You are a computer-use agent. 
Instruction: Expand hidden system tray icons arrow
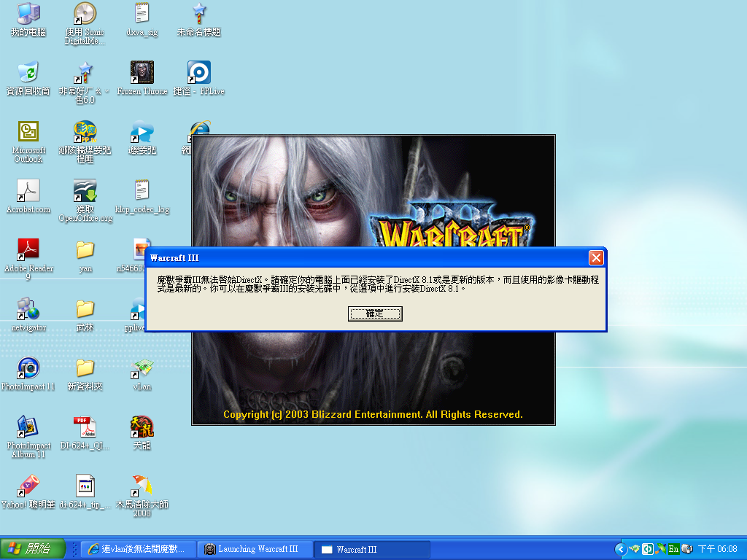[620, 549]
